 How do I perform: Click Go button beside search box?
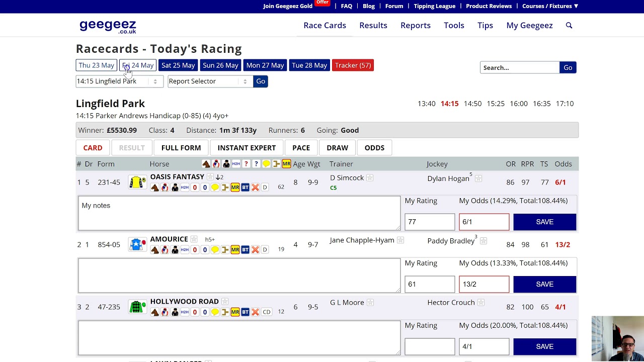click(568, 67)
